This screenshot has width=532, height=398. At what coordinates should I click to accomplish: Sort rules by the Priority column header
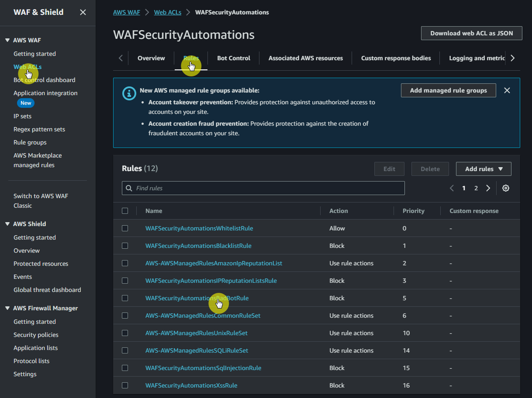[x=414, y=211]
